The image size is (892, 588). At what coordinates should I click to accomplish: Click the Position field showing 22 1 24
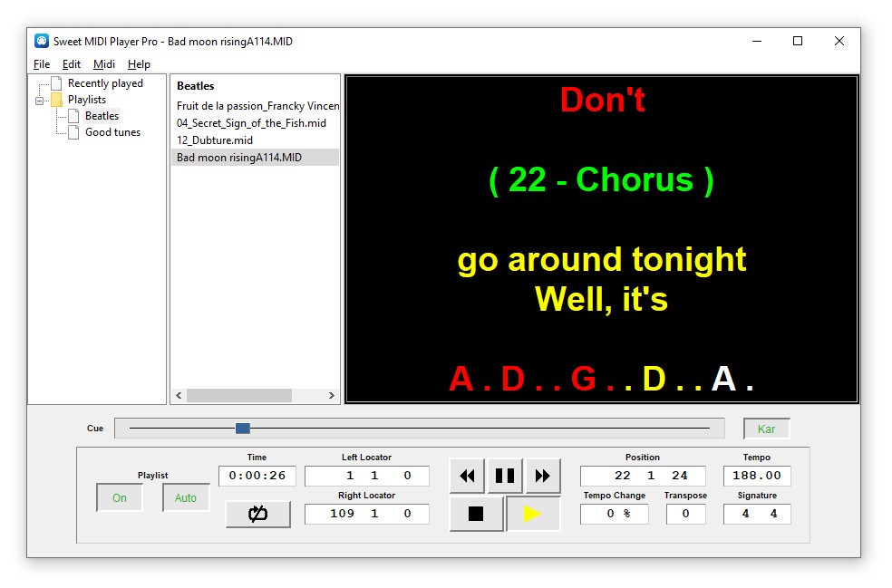643,476
